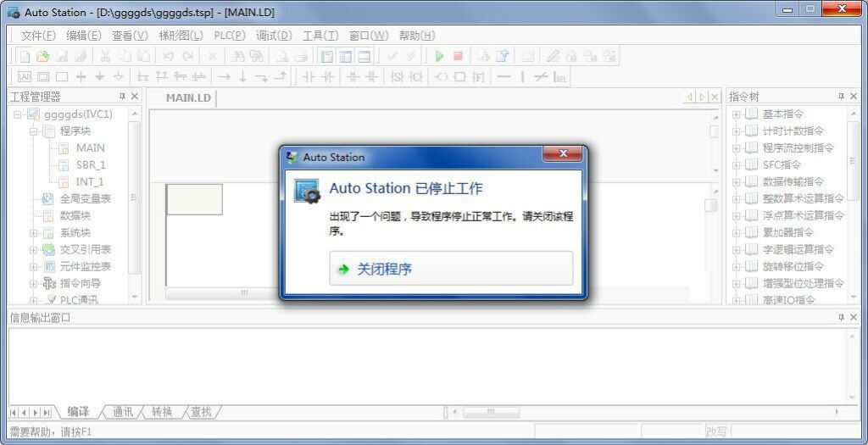Viewport: 868px width, 445px height.
Task: Draw horizontal line in ladder toolbar
Action: (x=504, y=77)
